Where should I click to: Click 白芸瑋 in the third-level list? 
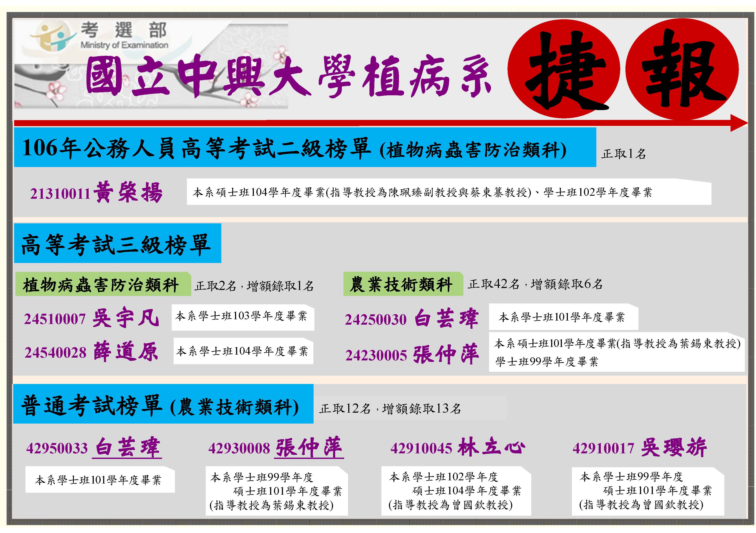(446, 318)
